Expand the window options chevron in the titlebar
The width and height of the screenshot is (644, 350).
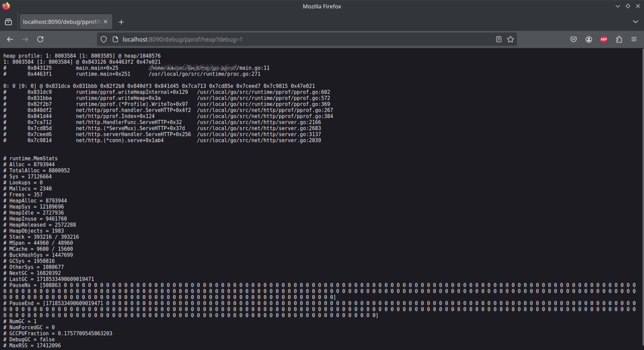617,6
